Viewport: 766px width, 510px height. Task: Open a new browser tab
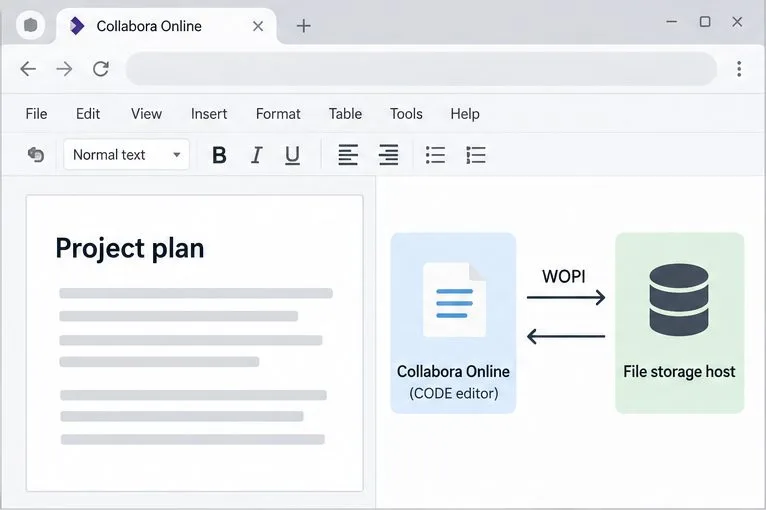click(x=303, y=26)
